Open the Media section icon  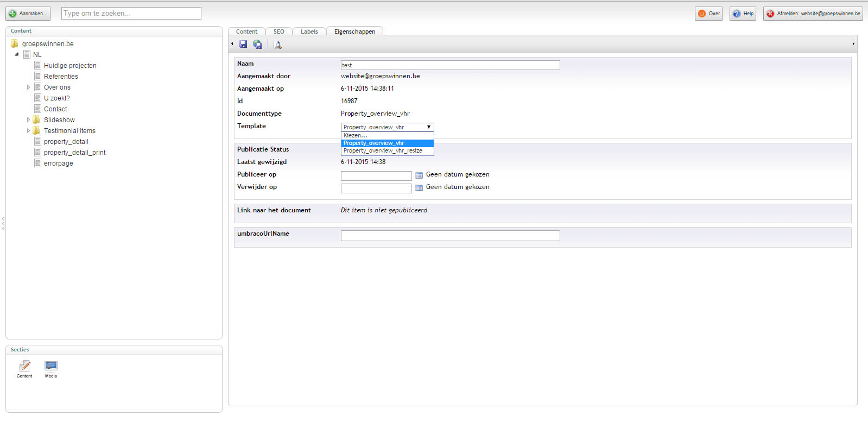51,368
